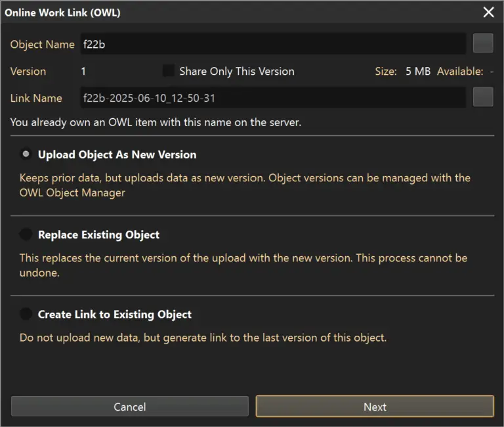Pick Create Link to Existing Object option
This screenshot has width=504, height=427.
pyautogui.click(x=26, y=314)
